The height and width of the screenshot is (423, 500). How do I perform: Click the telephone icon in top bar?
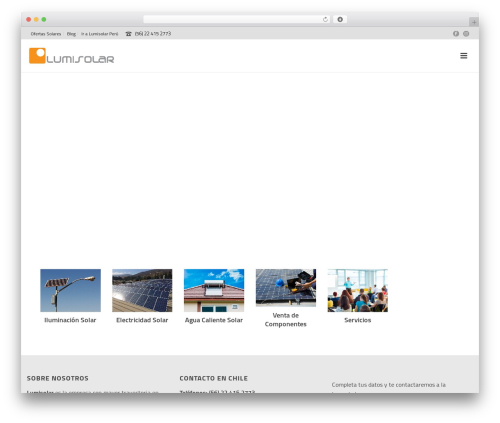128,34
